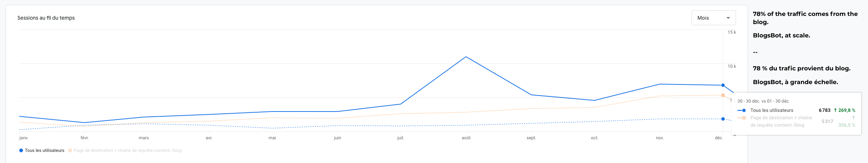Click the juil. axis label
The image size is (868, 163).
coord(401,138)
